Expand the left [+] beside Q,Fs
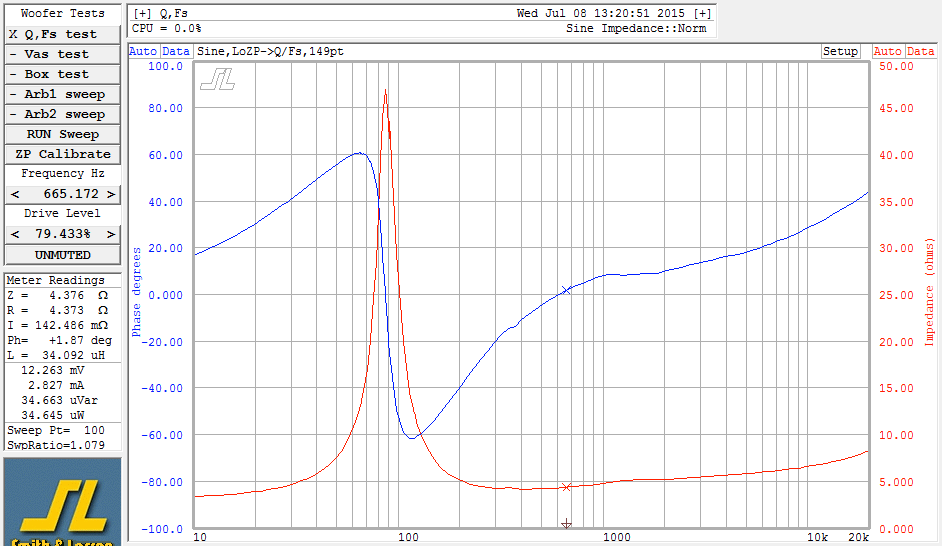Image resolution: width=942 pixels, height=546 pixels. click(x=142, y=13)
